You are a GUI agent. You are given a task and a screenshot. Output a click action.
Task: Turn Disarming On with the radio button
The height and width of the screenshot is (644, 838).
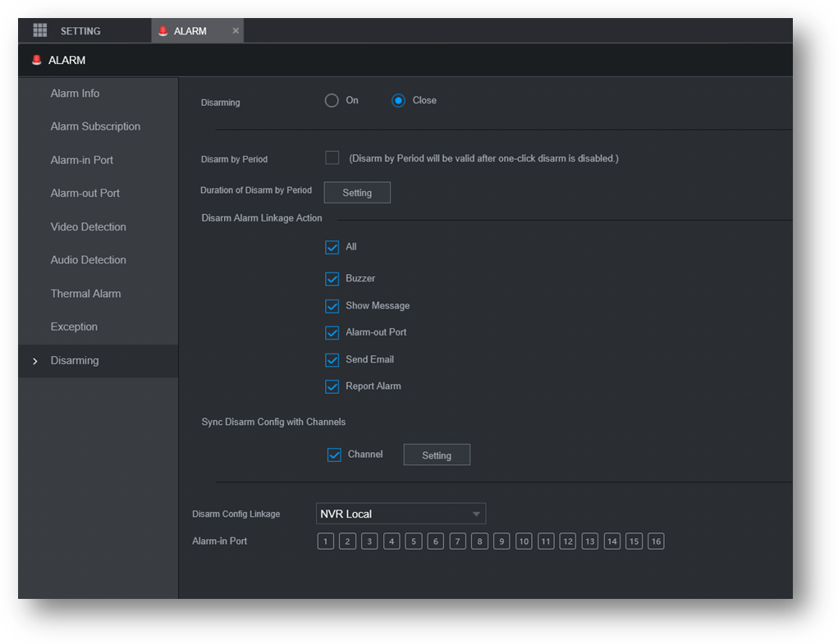click(332, 101)
